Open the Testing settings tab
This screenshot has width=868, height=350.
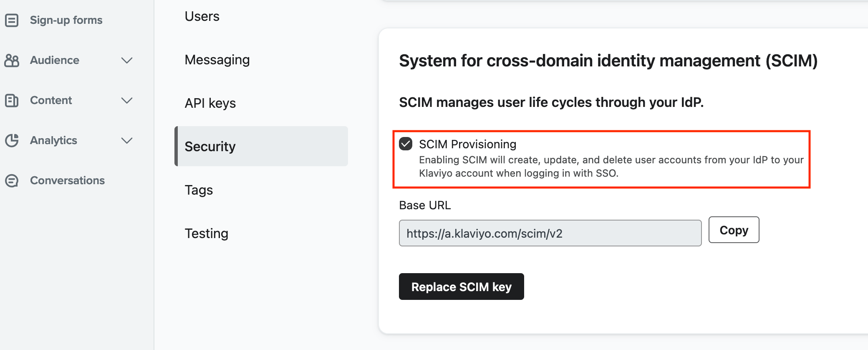[207, 233]
